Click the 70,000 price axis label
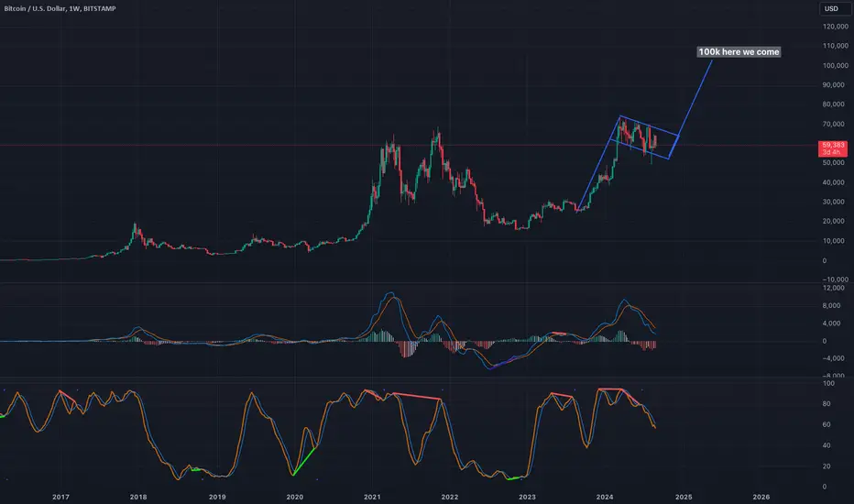This screenshot has width=854, height=504. pyautogui.click(x=834, y=125)
